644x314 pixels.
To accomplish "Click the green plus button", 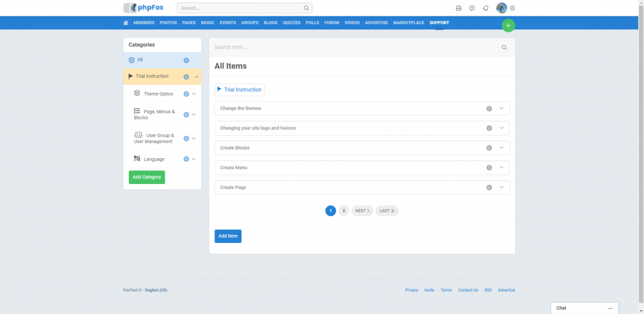I will (x=508, y=25).
